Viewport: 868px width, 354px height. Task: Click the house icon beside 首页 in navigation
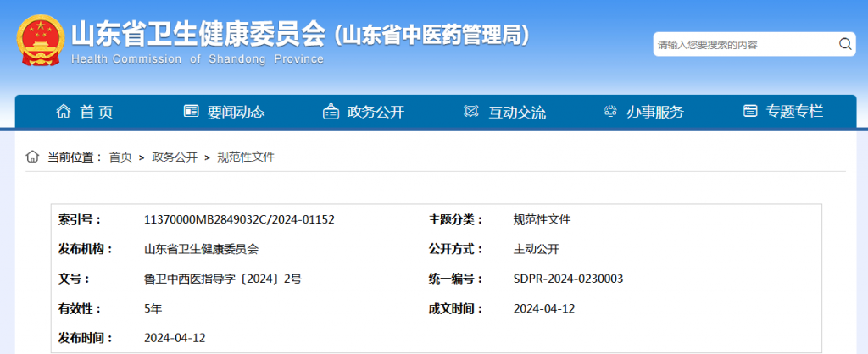[64, 112]
